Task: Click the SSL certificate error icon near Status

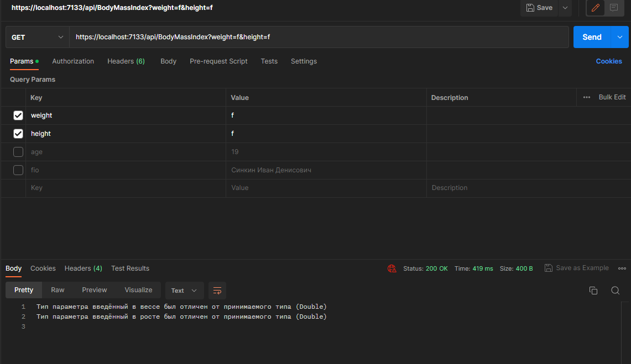Action: [x=392, y=268]
